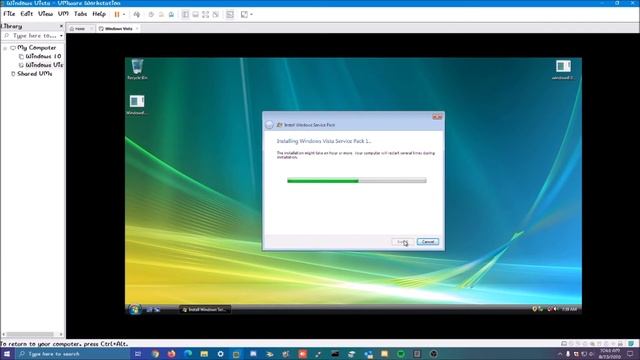This screenshot has width=640, height=360.
Task: Click the host taskbar clock
Action: click(x=610, y=354)
